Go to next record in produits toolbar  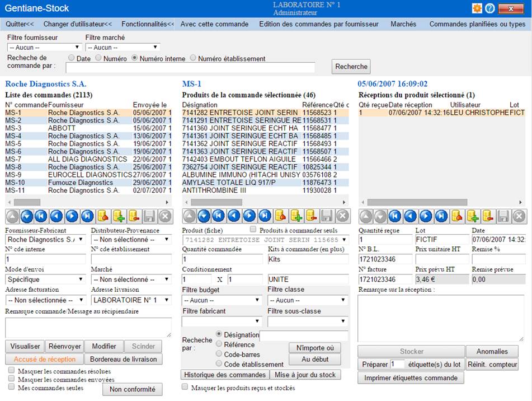point(249,216)
